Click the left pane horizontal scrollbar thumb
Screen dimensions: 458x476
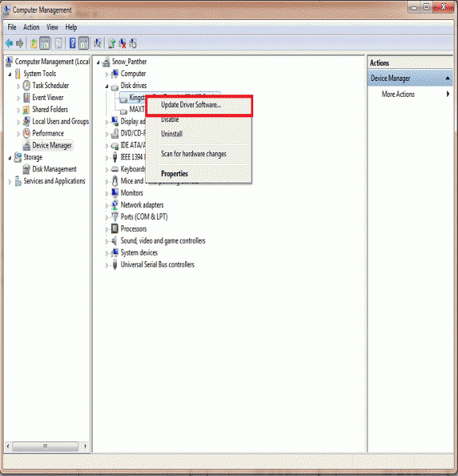point(45,446)
